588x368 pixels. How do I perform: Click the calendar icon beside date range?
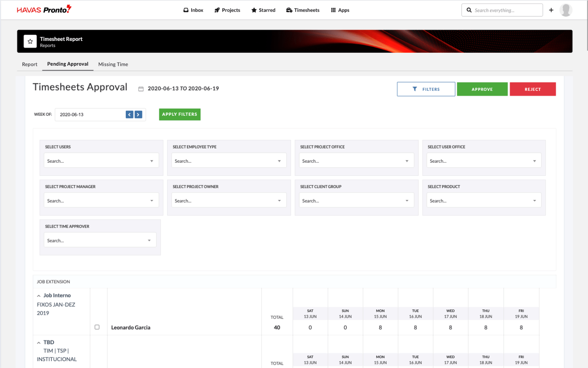(141, 89)
